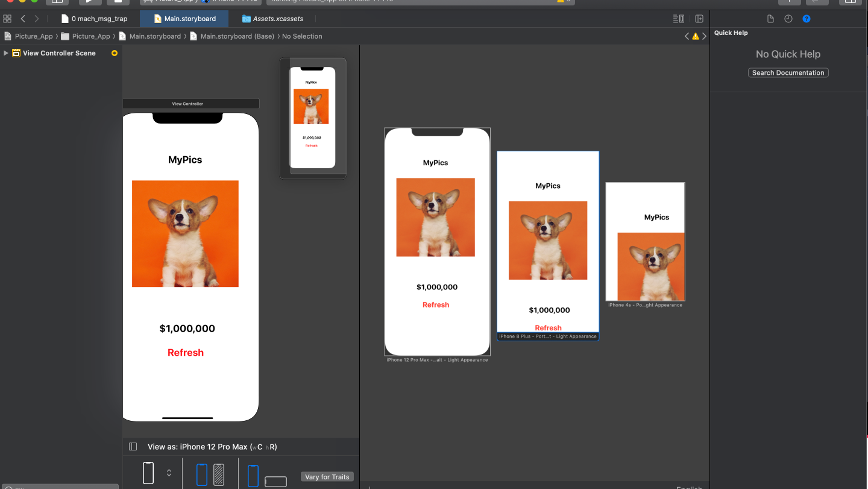The image size is (868, 489).
Task: Open the Assets.xcassets tab
Action: coord(272,19)
